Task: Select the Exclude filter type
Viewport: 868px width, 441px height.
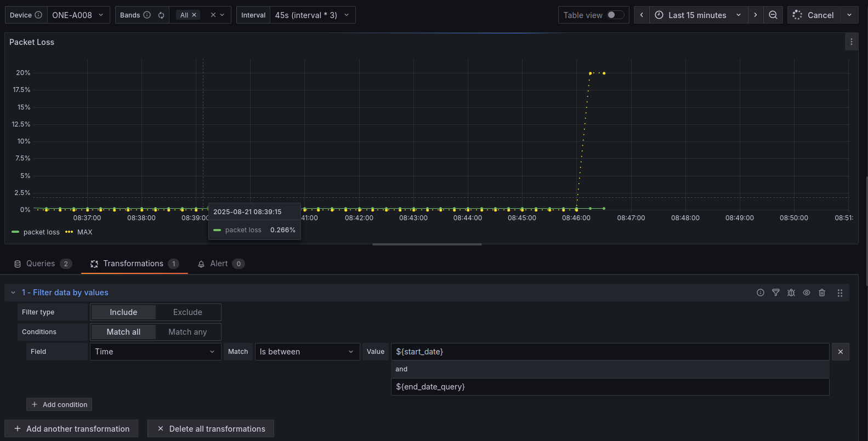Action: (188, 312)
